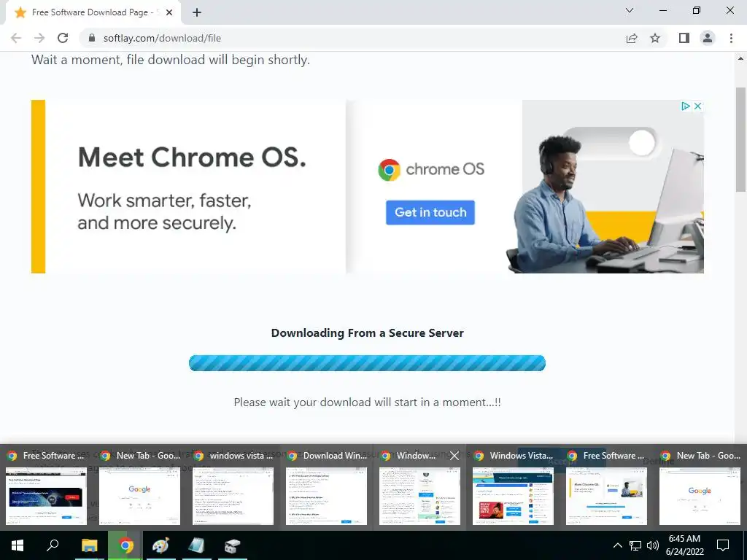Open File Explorer from the taskbar

tap(90, 545)
